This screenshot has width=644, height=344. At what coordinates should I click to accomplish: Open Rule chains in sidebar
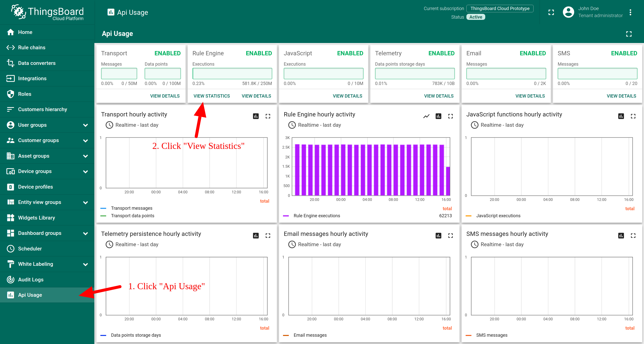coord(47,48)
